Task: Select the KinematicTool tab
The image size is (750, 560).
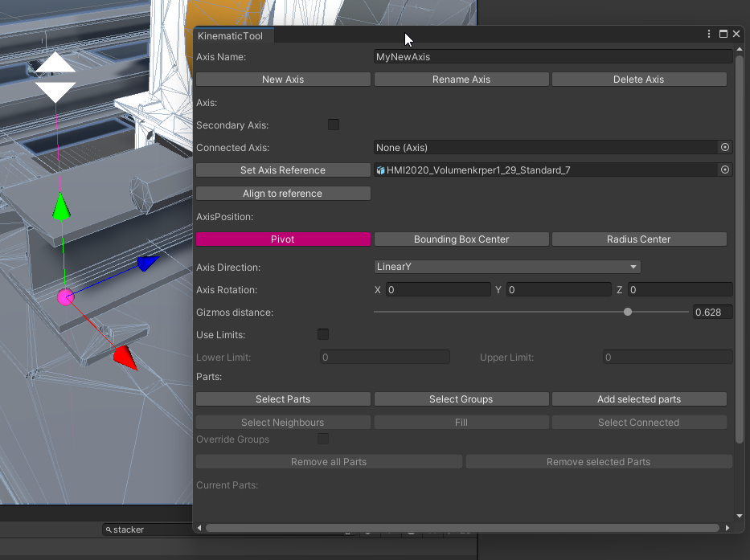Action: click(231, 36)
